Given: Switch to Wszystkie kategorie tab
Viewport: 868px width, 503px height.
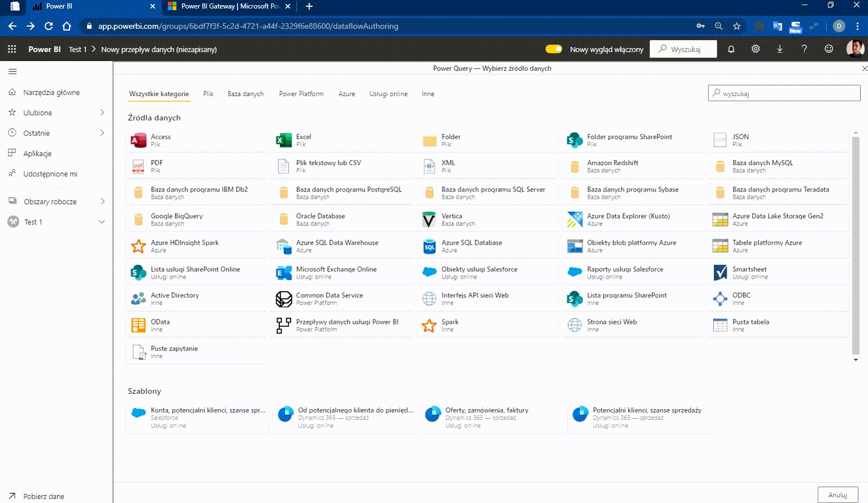Looking at the screenshot, I should coord(159,94).
